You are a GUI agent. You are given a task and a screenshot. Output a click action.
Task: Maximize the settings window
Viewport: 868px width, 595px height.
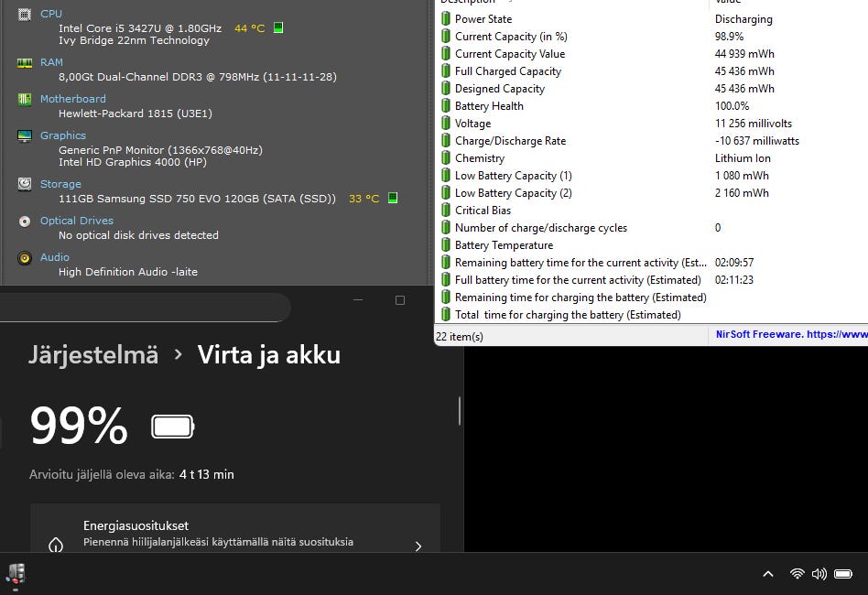(400, 300)
